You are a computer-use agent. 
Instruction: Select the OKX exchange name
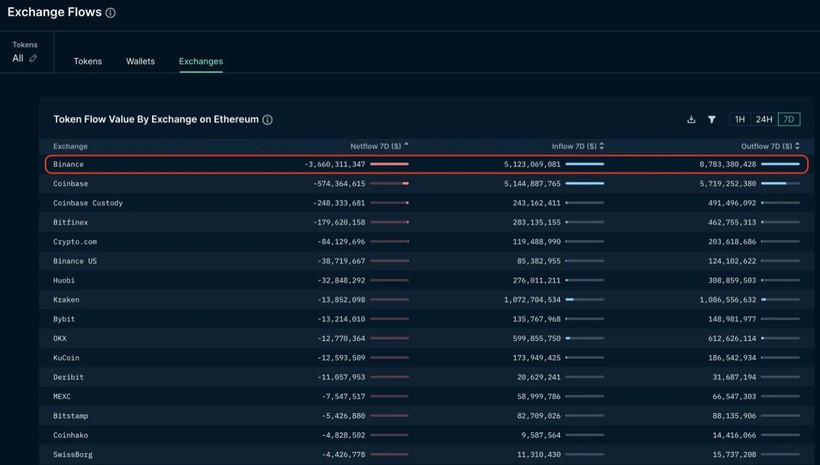tap(60, 338)
